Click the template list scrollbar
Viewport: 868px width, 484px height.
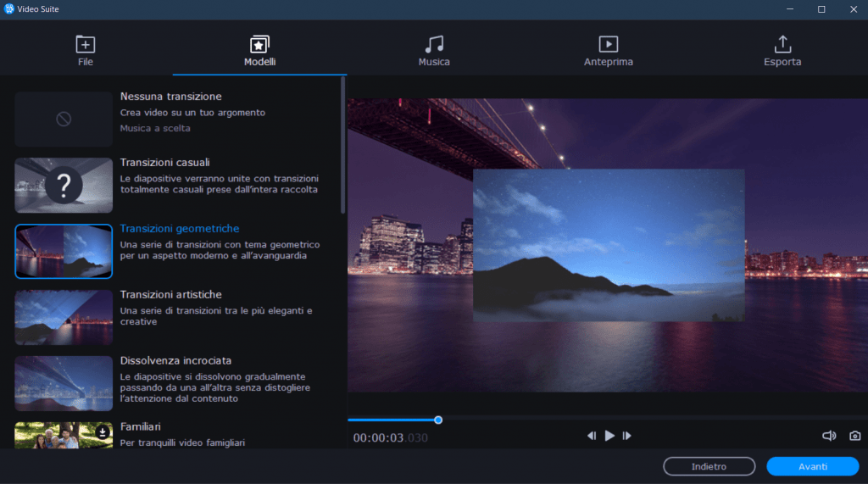click(x=342, y=145)
